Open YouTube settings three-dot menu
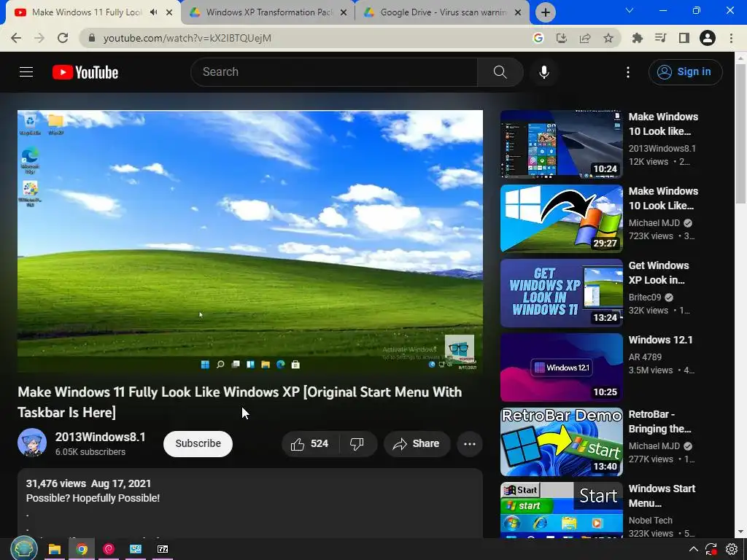The image size is (747, 560). click(628, 72)
